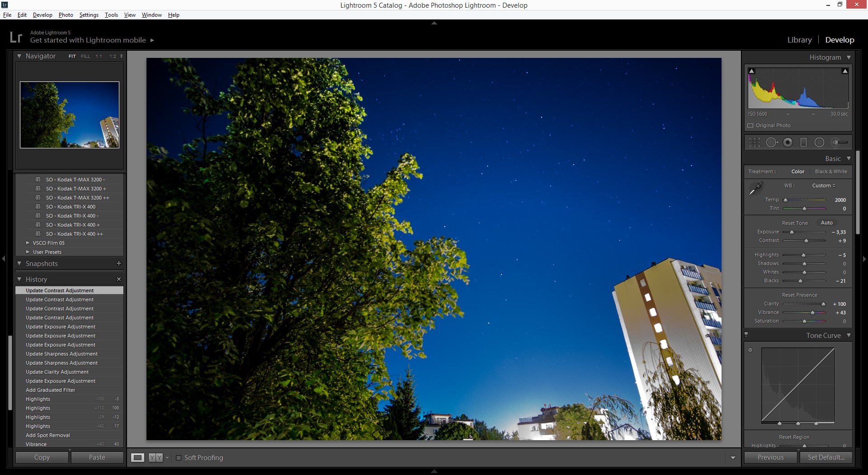Toggle the Tone Curve panel on/off switch
This screenshot has height=475, width=868.
click(x=746, y=335)
